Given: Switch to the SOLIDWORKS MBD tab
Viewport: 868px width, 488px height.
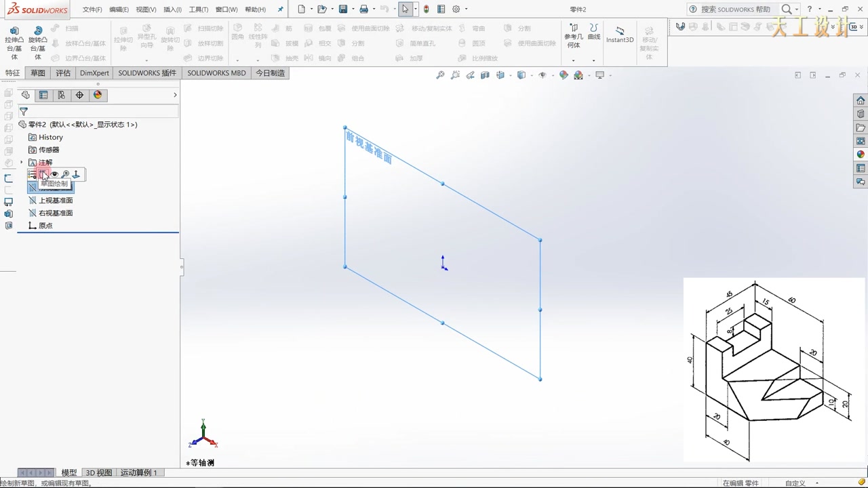Looking at the screenshot, I should click(216, 73).
